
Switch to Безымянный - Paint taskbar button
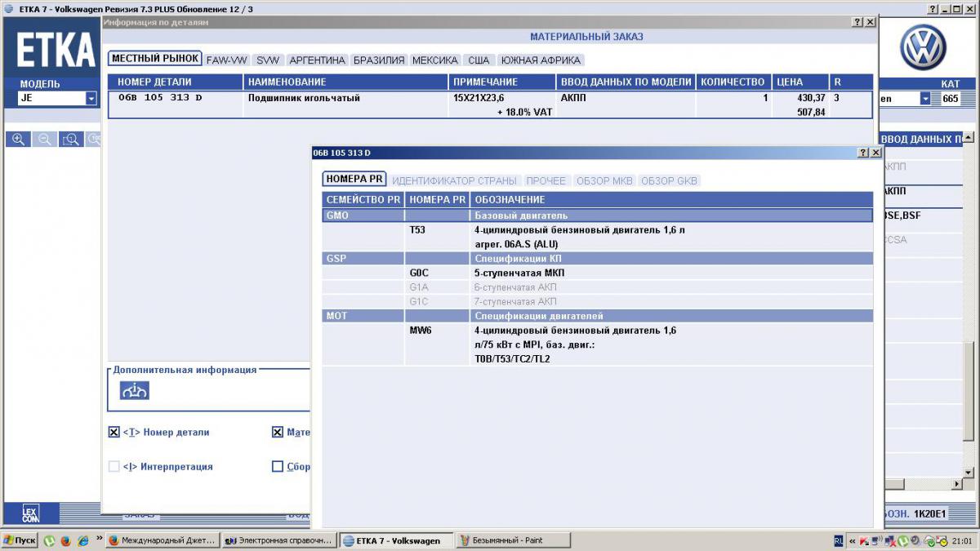click(x=512, y=540)
